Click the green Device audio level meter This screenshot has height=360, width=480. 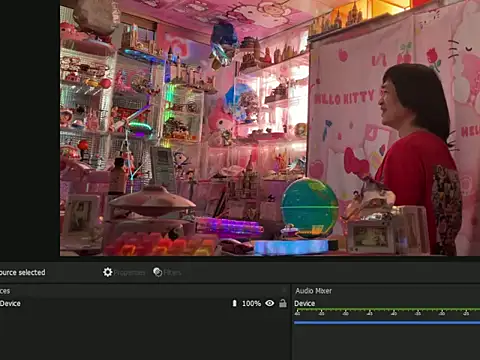(x=387, y=310)
